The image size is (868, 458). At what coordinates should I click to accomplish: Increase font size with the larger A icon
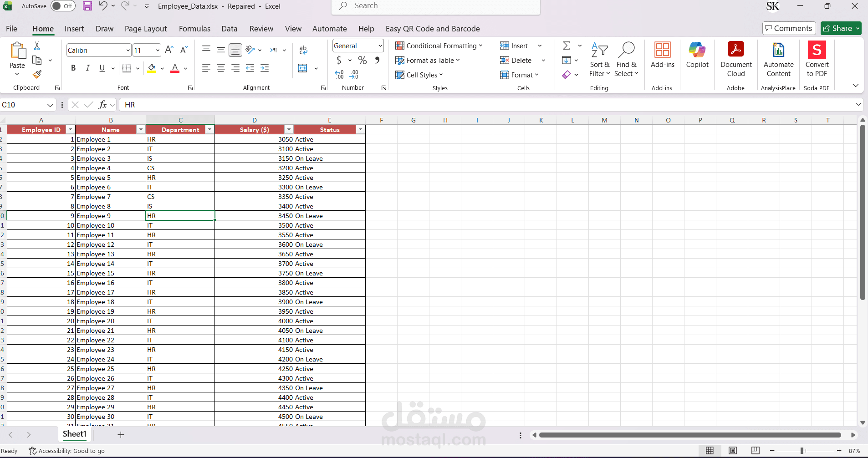[169, 50]
